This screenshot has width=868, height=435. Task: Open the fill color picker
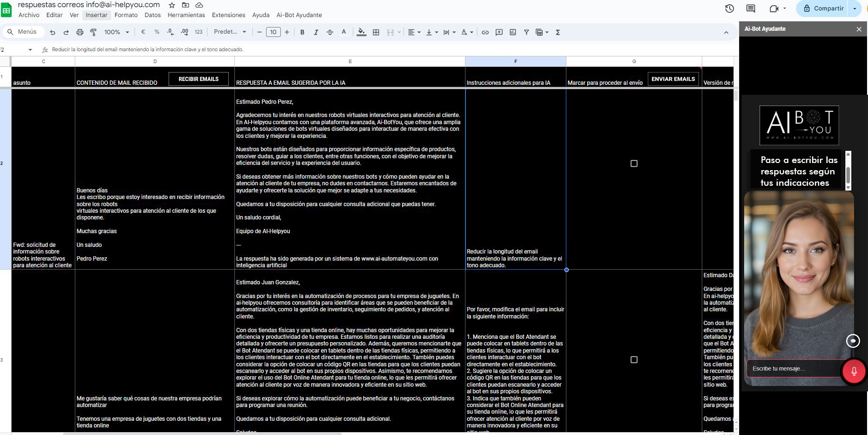tap(361, 32)
